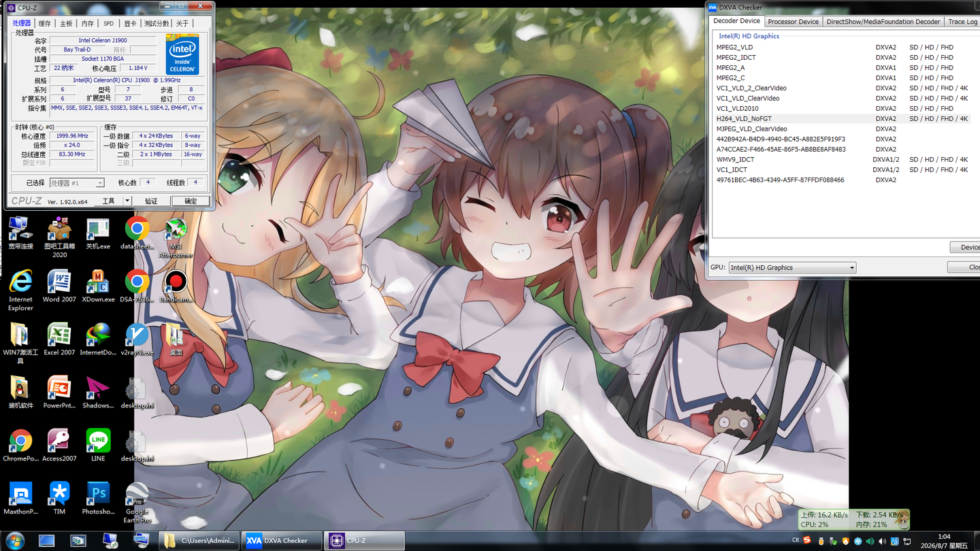This screenshot has height=551, width=980.
Task: Click the Intel Inside Celeron logo in CPU-Z
Action: [182, 54]
